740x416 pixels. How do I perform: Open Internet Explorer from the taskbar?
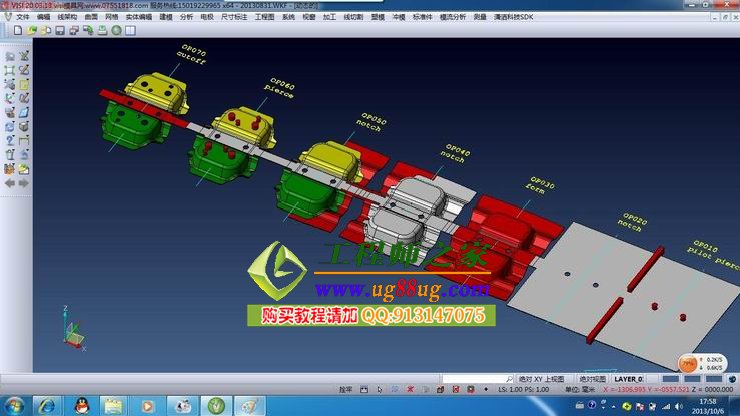pyautogui.click(x=46, y=406)
